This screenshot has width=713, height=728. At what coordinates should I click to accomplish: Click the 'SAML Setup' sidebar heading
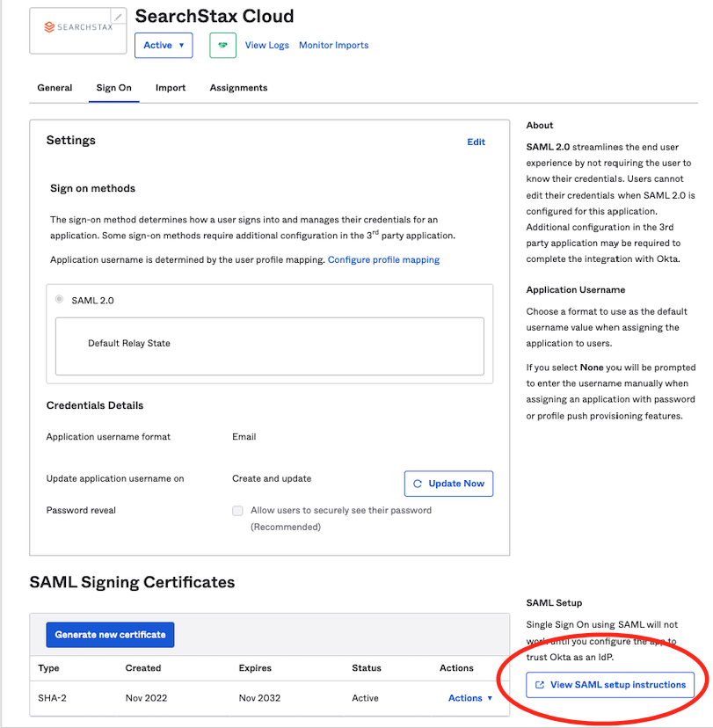click(554, 603)
